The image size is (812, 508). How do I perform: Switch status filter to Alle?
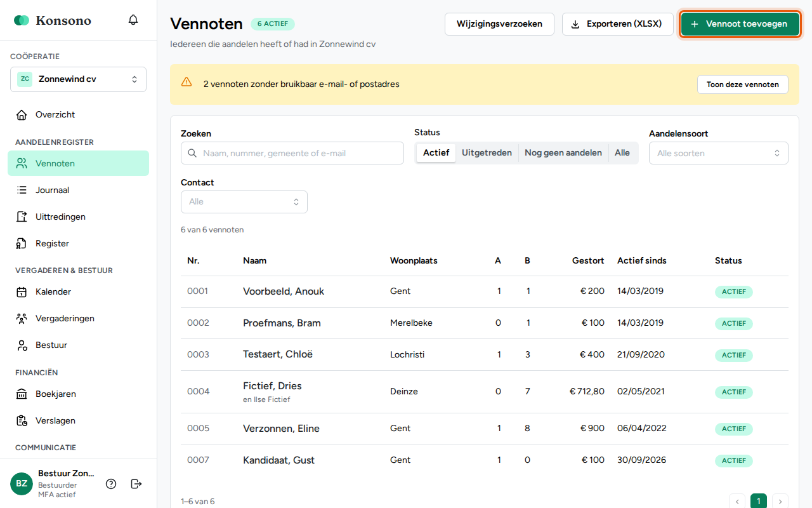tap(622, 153)
